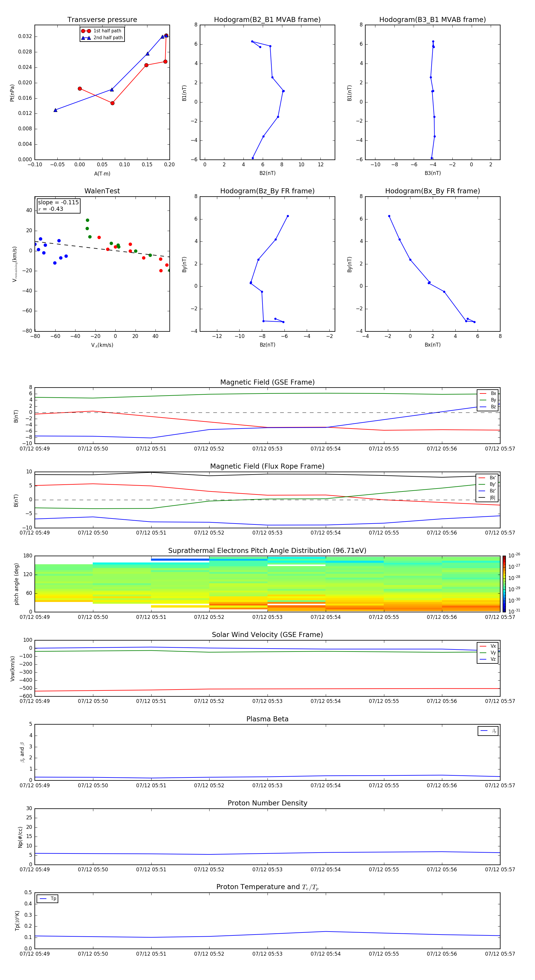
Task: Click the Proton Number Density title
Action: [x=267, y=803]
